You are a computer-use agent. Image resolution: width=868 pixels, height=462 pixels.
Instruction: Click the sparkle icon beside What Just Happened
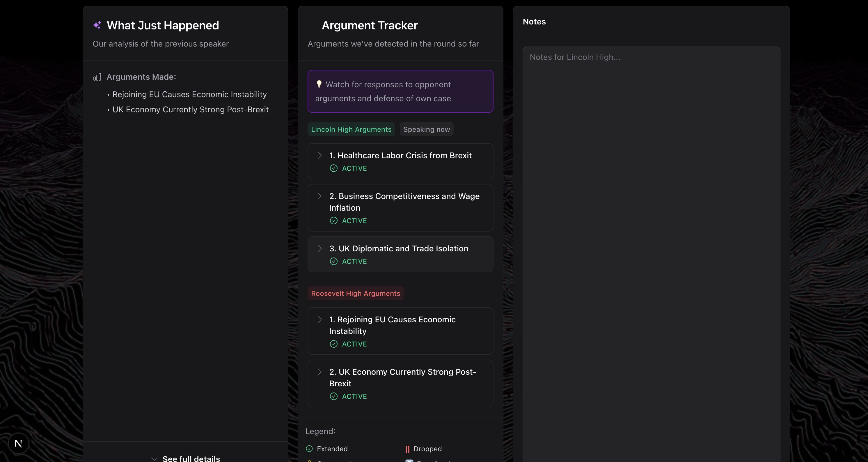(x=97, y=25)
